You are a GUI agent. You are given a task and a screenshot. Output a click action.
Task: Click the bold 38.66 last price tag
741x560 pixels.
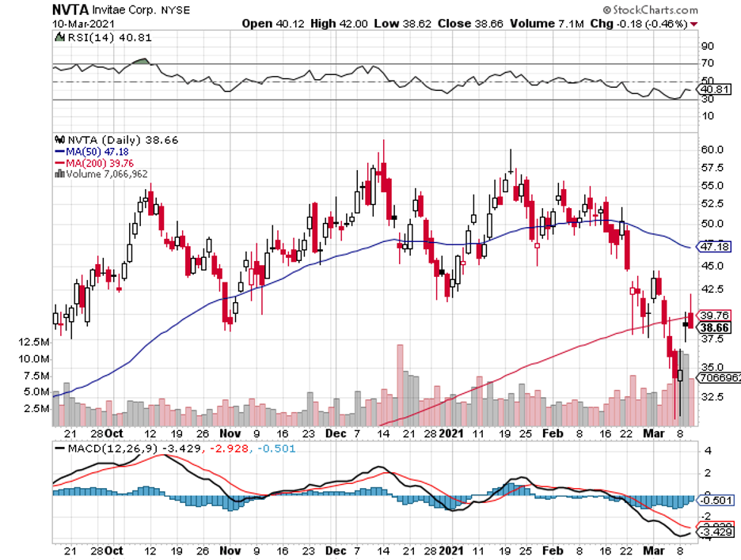pyautogui.click(x=716, y=327)
